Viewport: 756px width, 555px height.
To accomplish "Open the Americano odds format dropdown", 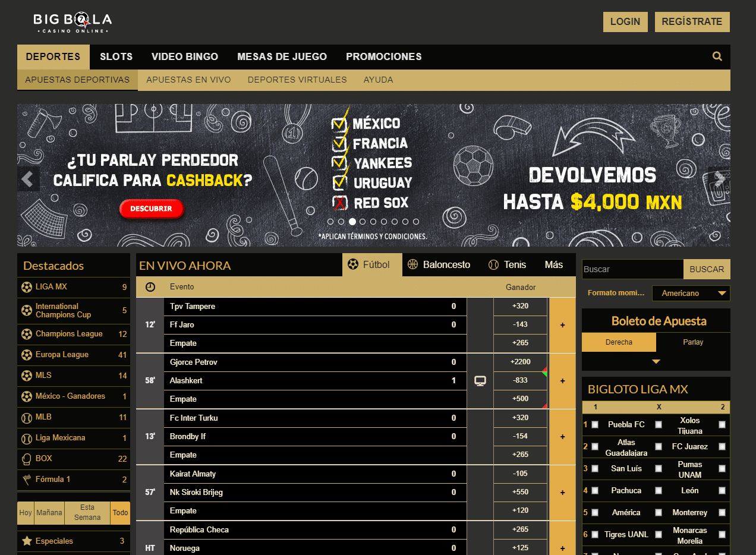I will click(691, 293).
